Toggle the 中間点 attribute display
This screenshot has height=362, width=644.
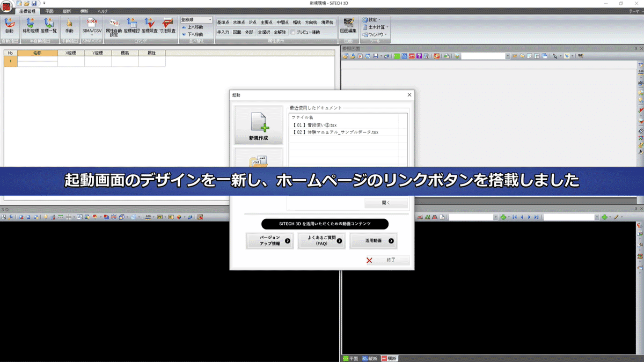[x=283, y=23]
